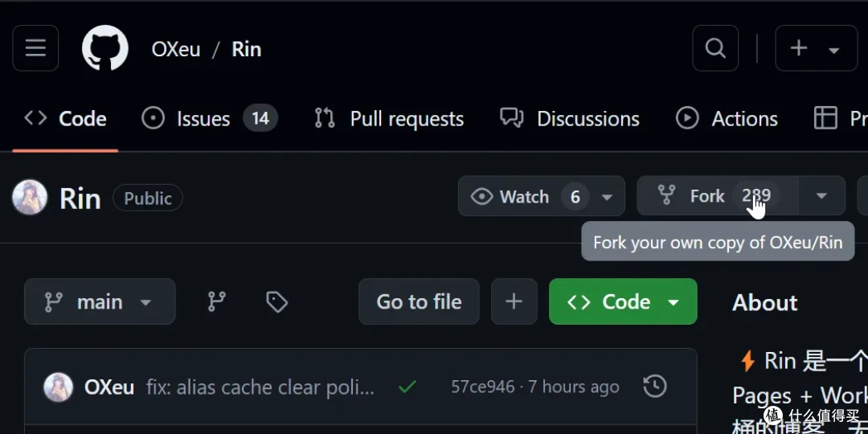Switch to the Code tab
868x434 pixels.
pos(65,118)
